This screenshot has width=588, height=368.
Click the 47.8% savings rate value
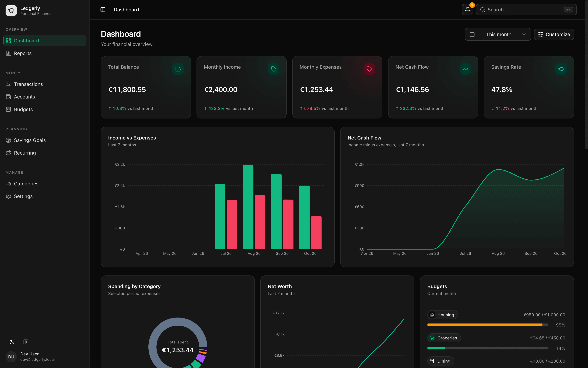(502, 90)
